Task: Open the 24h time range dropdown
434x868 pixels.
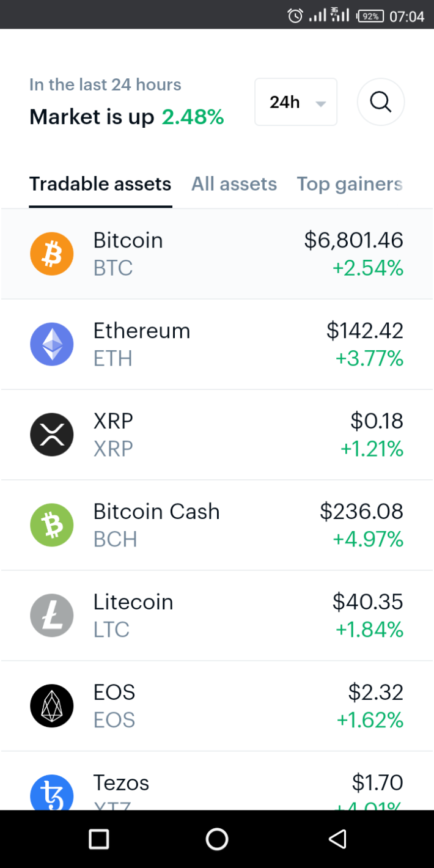Action: [x=296, y=102]
